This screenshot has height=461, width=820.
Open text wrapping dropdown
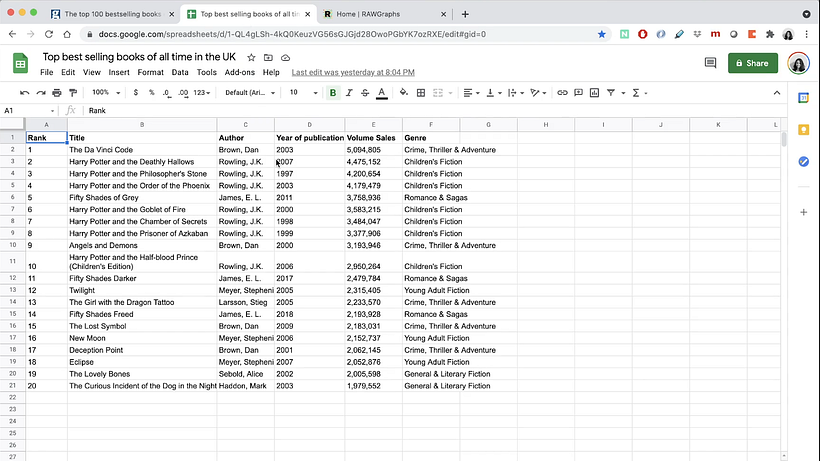point(516,93)
